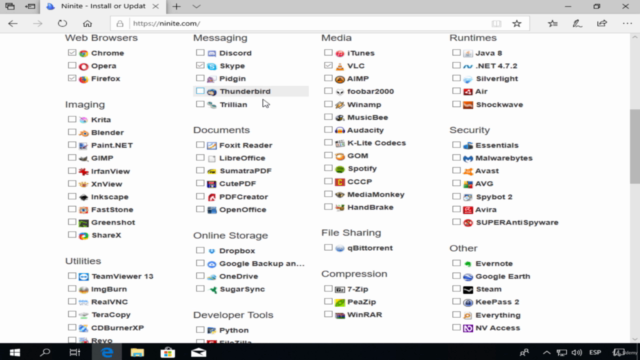The width and height of the screenshot is (640, 360).
Task: Open a new browser tab
Action: pyautogui.click(x=176, y=7)
